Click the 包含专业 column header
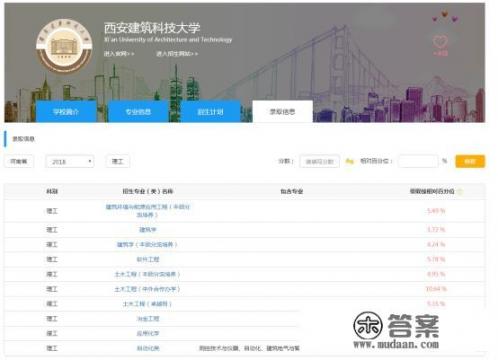This screenshot has height=360, width=498. click(292, 191)
